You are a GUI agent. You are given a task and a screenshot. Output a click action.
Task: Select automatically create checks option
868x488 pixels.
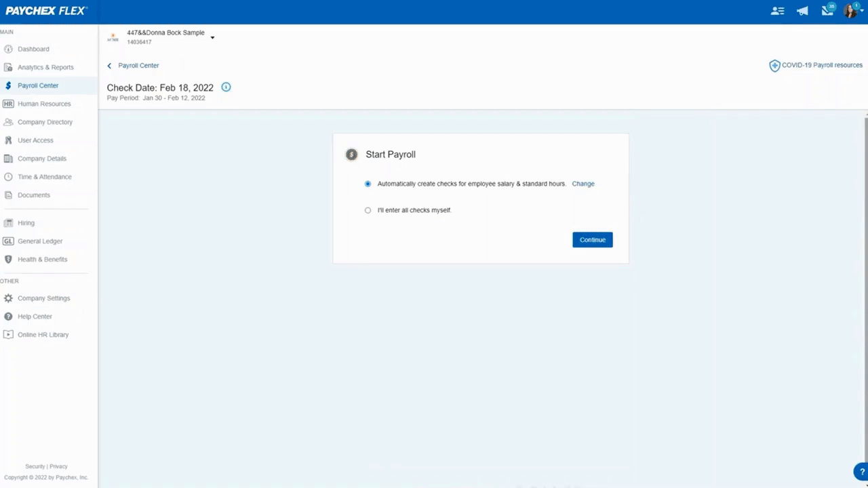(368, 184)
